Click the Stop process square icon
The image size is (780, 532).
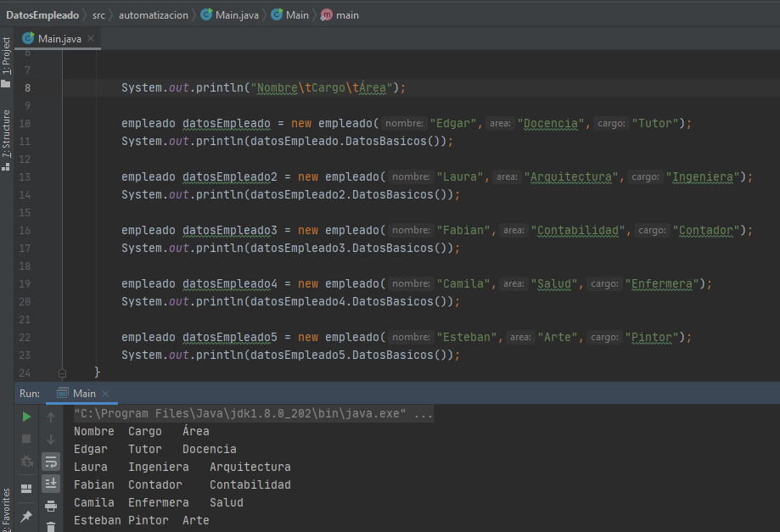(x=26, y=439)
